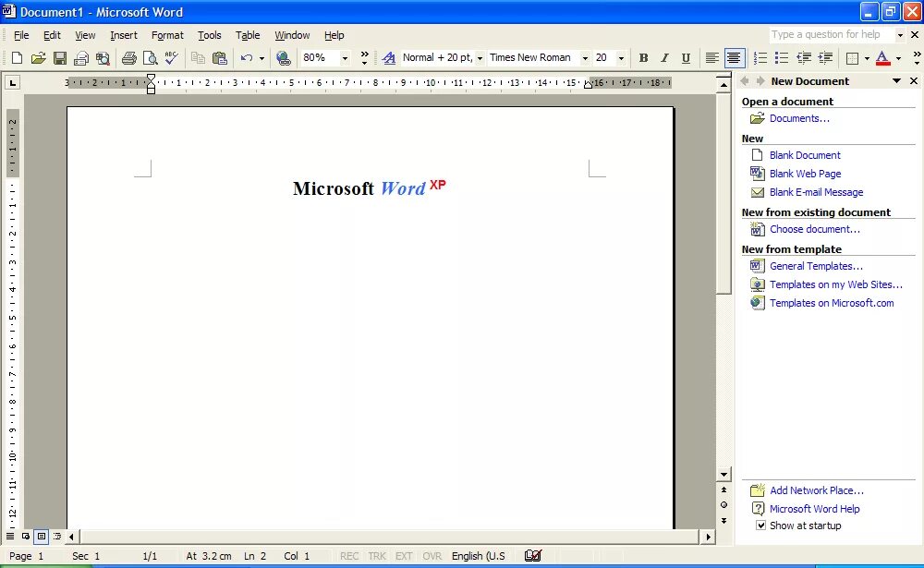Click the Choose document... link
The image size is (924, 568).
(x=815, y=229)
